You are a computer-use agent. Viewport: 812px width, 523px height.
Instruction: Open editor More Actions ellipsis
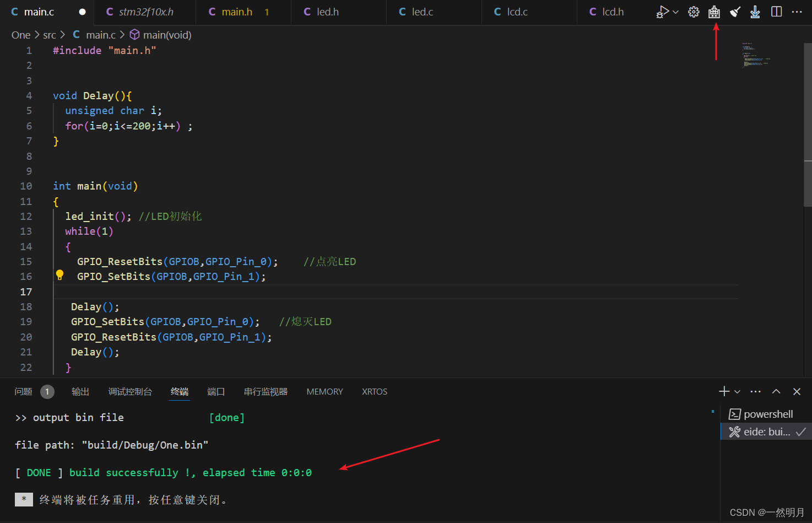coord(797,12)
